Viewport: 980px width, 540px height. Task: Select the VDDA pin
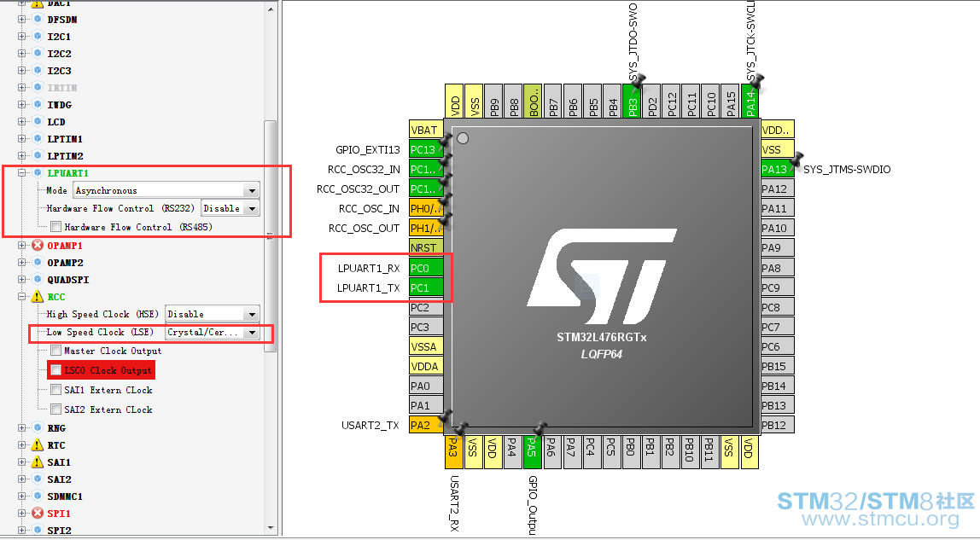click(x=426, y=366)
